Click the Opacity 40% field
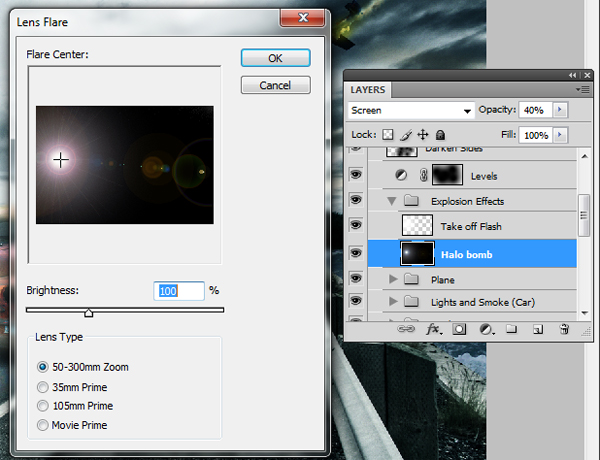This screenshot has height=460, width=600. point(535,110)
